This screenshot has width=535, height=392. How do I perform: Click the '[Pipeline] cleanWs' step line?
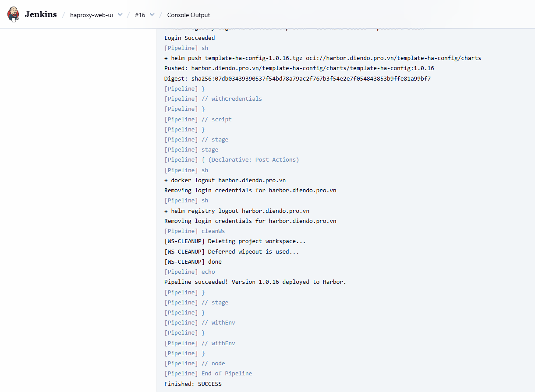[195, 231]
